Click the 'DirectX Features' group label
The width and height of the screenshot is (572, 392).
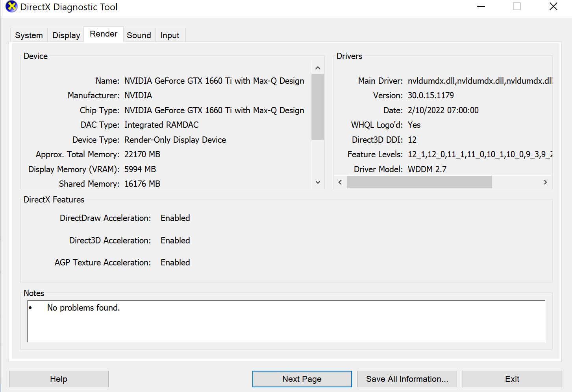54,200
